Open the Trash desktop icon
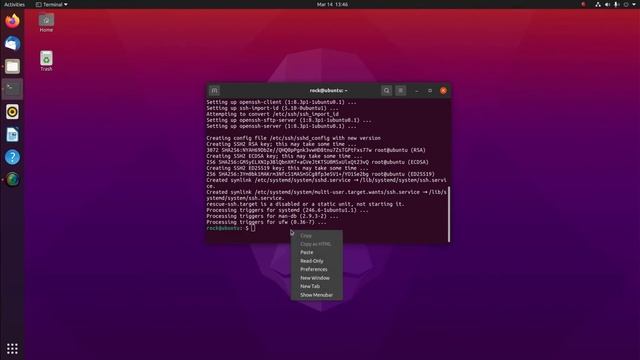 [x=46, y=61]
